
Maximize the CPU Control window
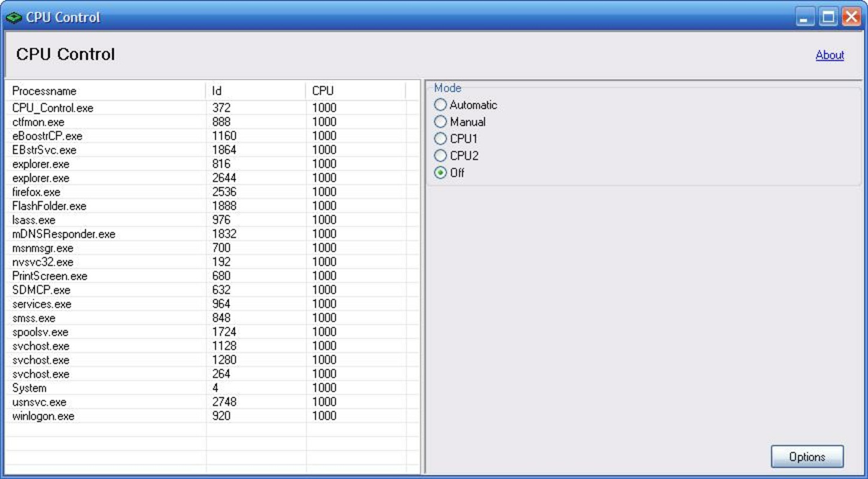point(828,17)
